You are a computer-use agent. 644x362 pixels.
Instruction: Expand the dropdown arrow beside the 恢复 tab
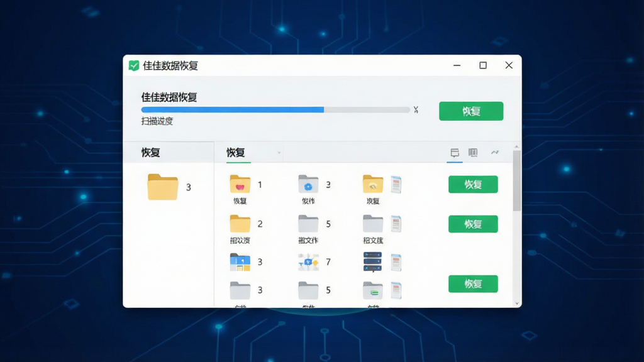point(279,153)
